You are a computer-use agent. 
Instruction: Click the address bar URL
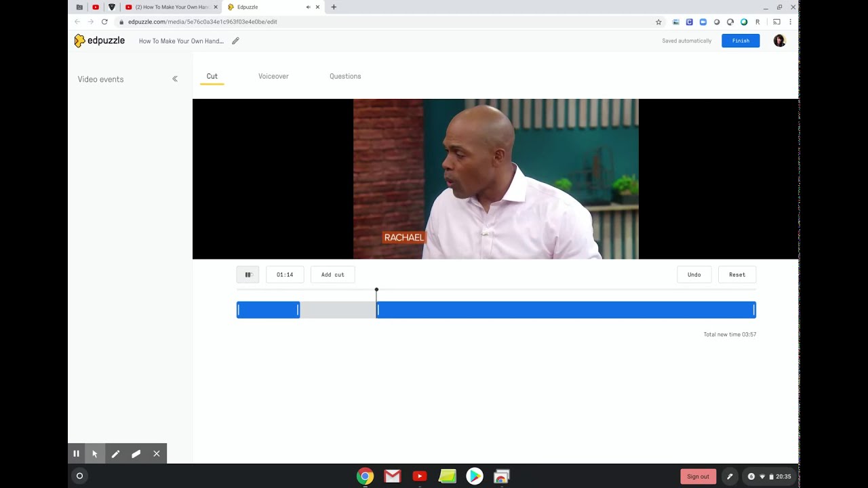[x=202, y=22]
